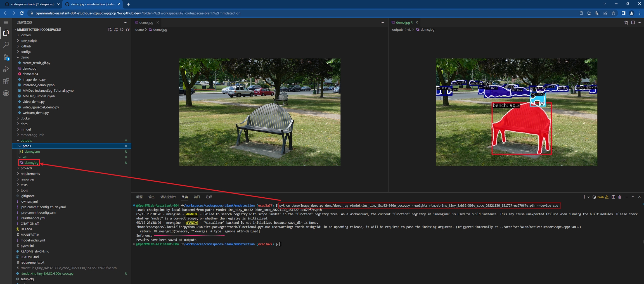
Task: Open Source Control view with 3 badge
Action: (6, 57)
